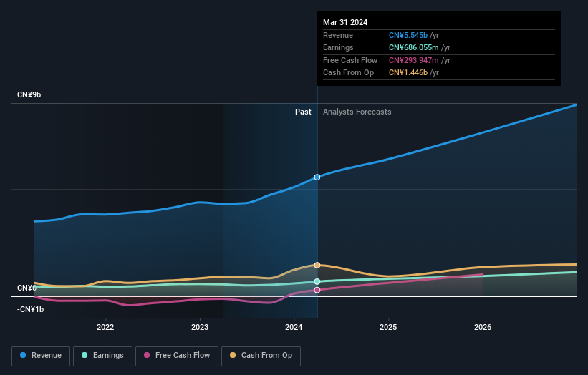
Task: Click the CN¥5.545b revenue value
Action: [408, 35]
